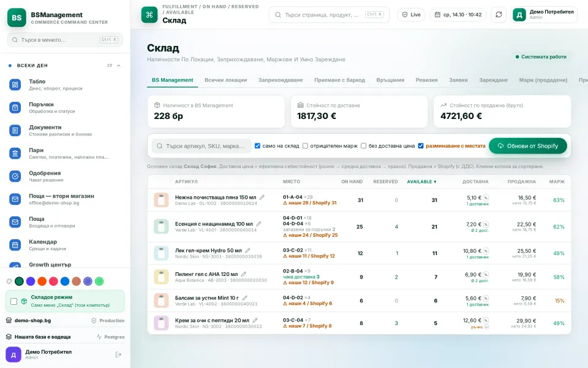
Task: Click the green command icon in header
Action: 149,15
